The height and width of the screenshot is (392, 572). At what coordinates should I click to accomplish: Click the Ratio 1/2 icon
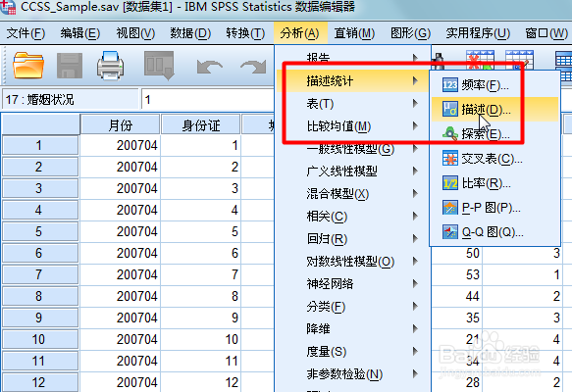click(x=449, y=183)
